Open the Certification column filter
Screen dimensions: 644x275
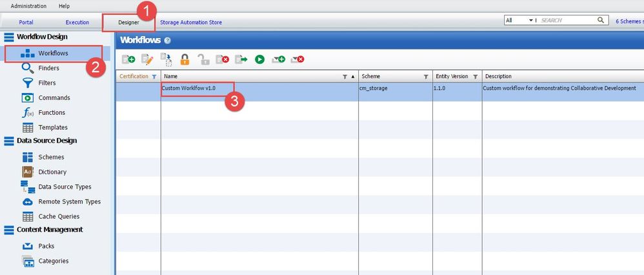(x=154, y=77)
